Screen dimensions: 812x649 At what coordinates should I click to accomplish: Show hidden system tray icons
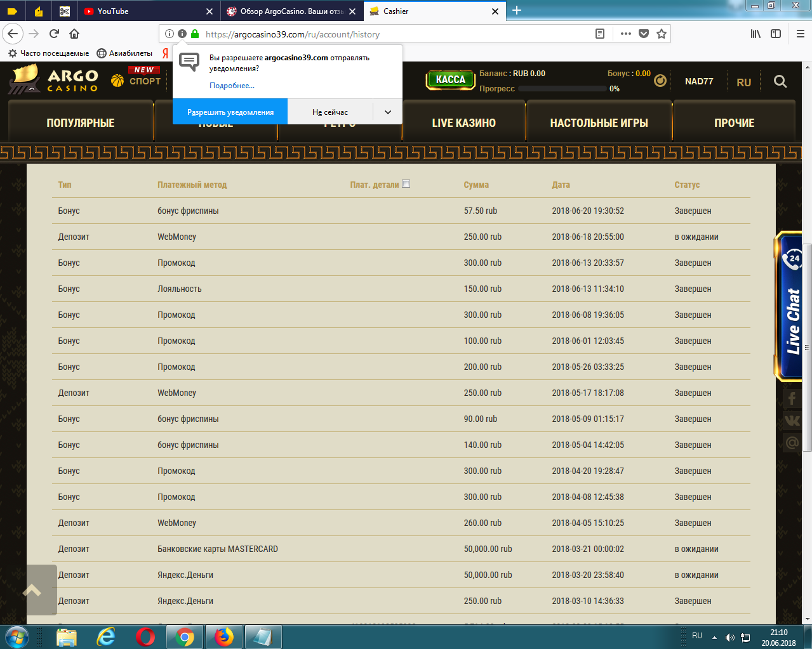(x=714, y=637)
